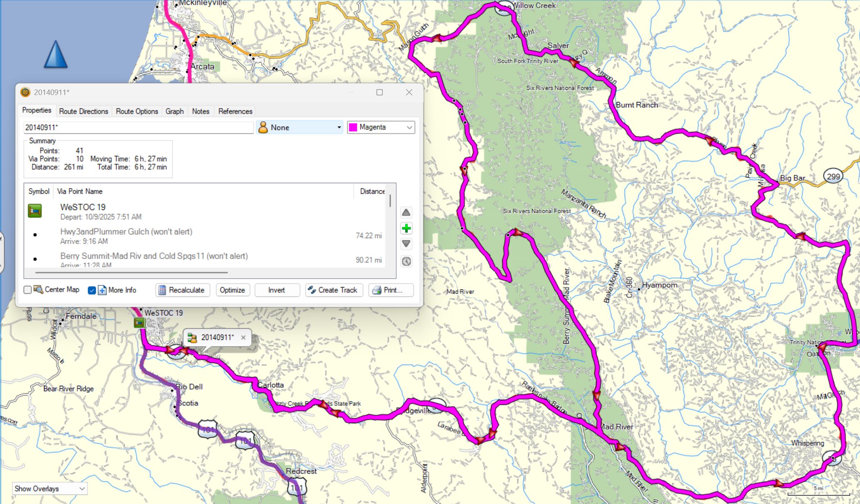This screenshot has height=504, width=860.
Task: Click the magenta color swatch
Action: pyautogui.click(x=353, y=127)
